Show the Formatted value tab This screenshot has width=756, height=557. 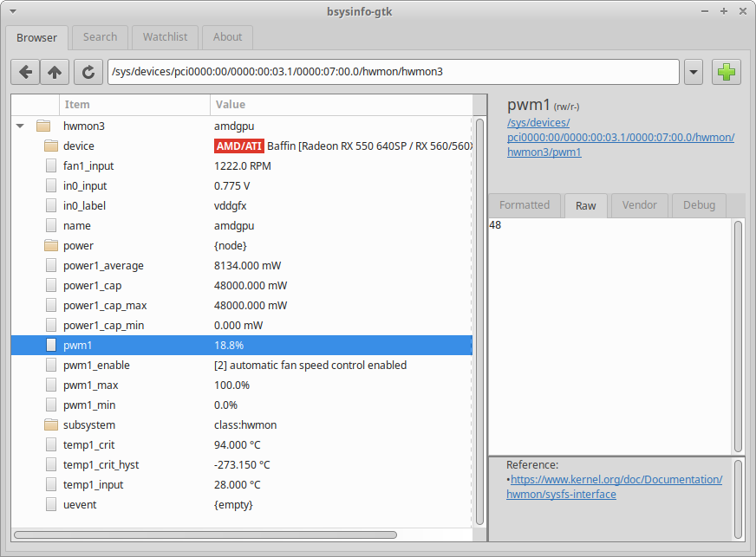[525, 205]
